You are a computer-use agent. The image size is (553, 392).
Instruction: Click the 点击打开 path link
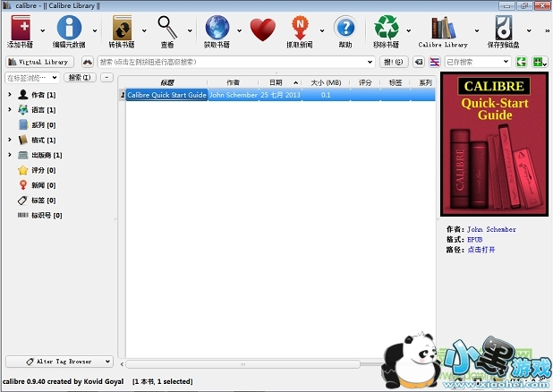tap(481, 250)
